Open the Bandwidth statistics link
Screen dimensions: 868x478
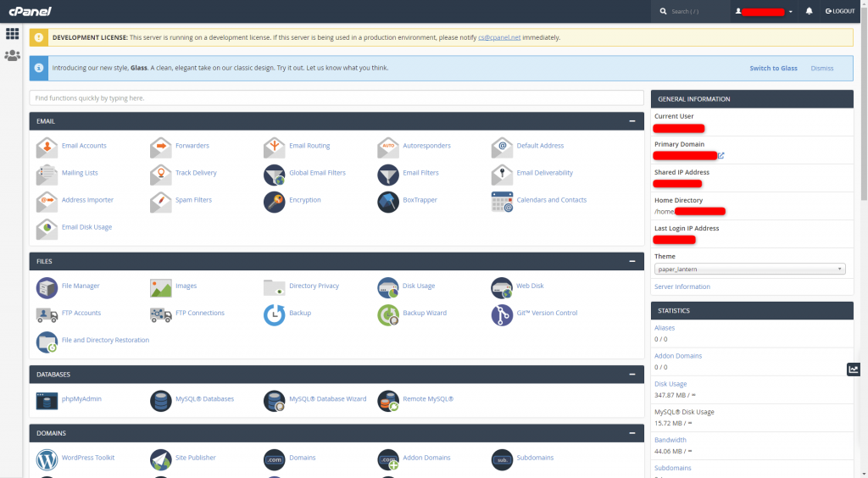pyautogui.click(x=670, y=440)
